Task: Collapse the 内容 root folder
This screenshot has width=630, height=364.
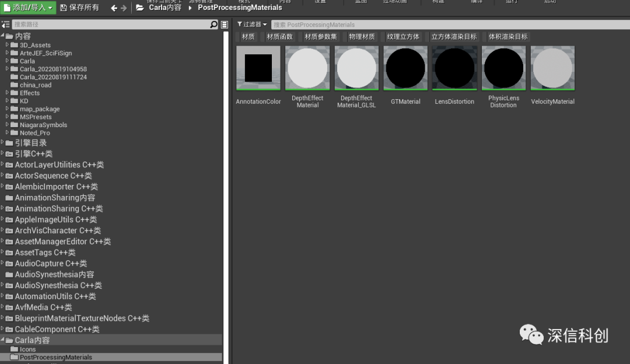Action: (2, 36)
